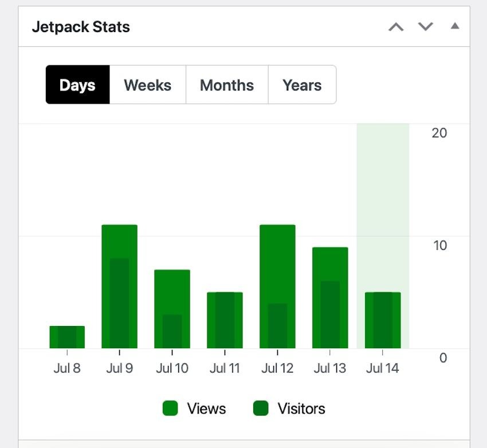
Task: Select the Jul 9 bar
Action: click(120, 286)
